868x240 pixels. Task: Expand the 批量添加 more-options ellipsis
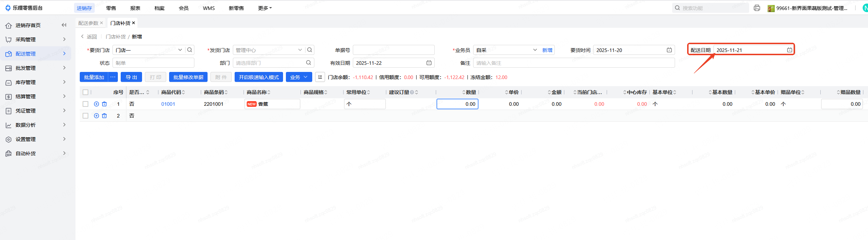point(113,77)
